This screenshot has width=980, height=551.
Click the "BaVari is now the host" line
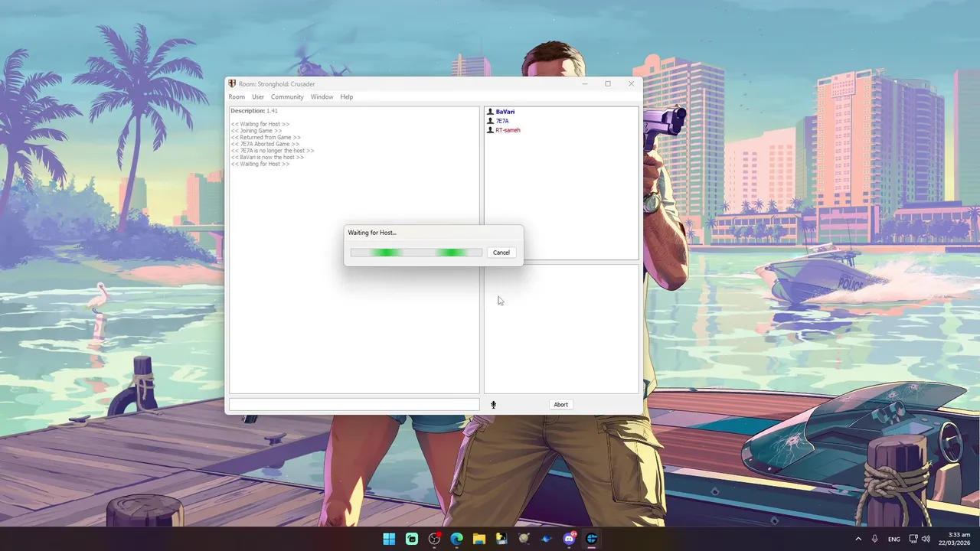pos(267,157)
